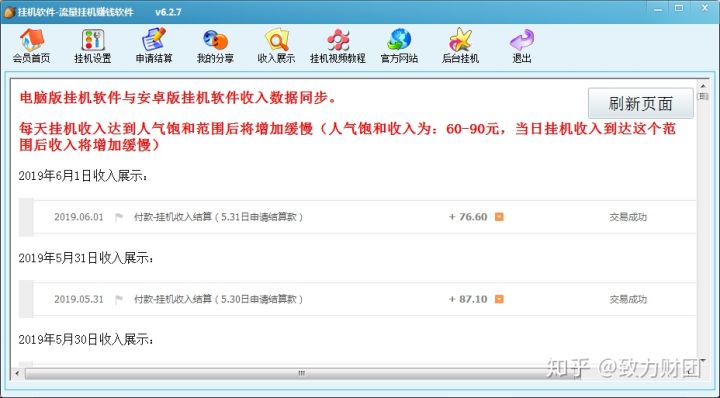Screen dimensions: 720x398
Task: Select the date text 2019.05.31
Action: (x=79, y=299)
